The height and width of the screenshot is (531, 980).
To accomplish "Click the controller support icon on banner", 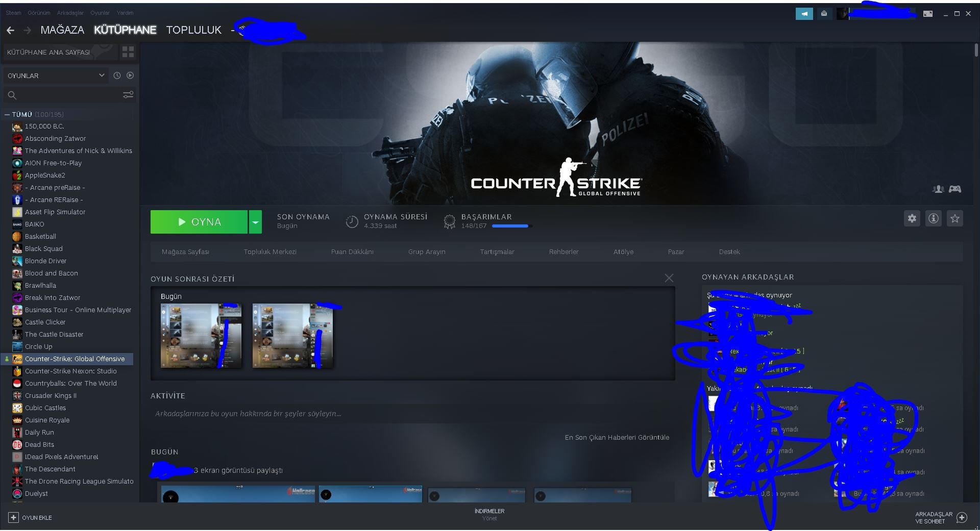I will click(955, 189).
